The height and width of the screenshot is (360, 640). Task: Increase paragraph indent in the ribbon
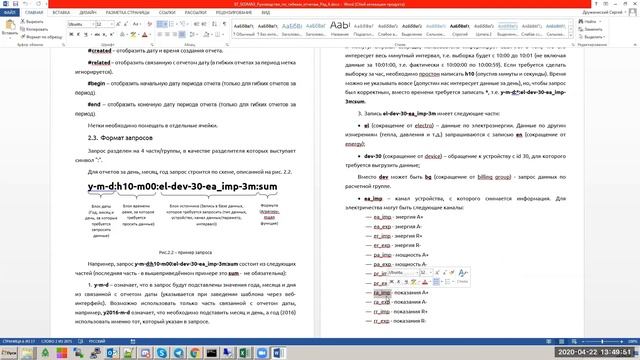pyautogui.click(x=204, y=24)
